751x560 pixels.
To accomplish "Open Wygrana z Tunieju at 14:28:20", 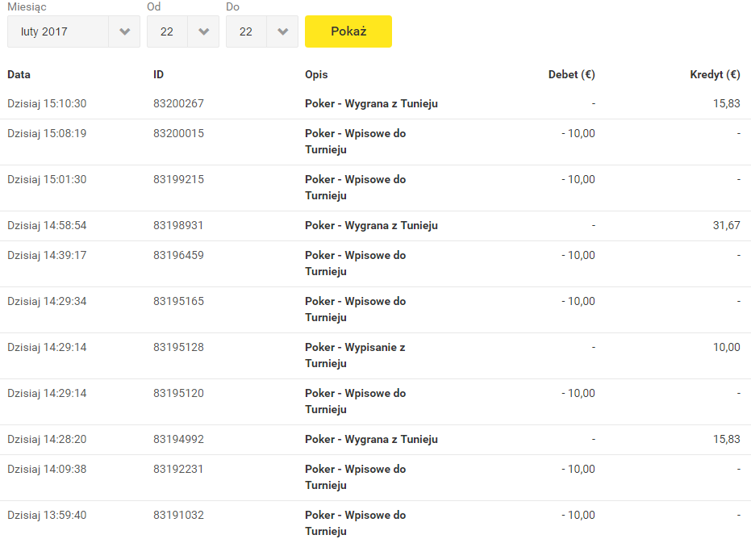I will pyautogui.click(x=371, y=439).
